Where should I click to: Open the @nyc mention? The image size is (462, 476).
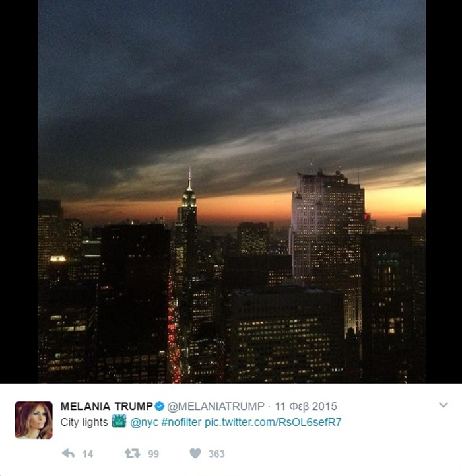coord(144,423)
